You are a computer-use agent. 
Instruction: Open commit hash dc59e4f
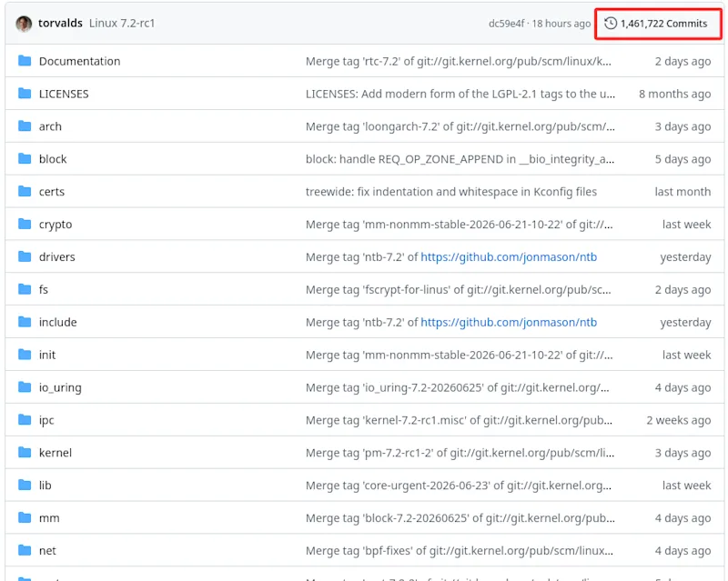click(x=506, y=24)
